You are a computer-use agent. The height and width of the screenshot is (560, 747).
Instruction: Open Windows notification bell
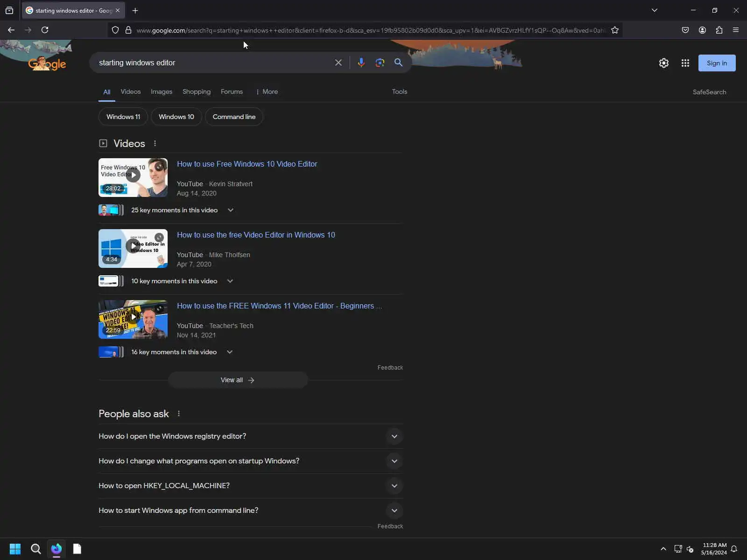point(734,549)
